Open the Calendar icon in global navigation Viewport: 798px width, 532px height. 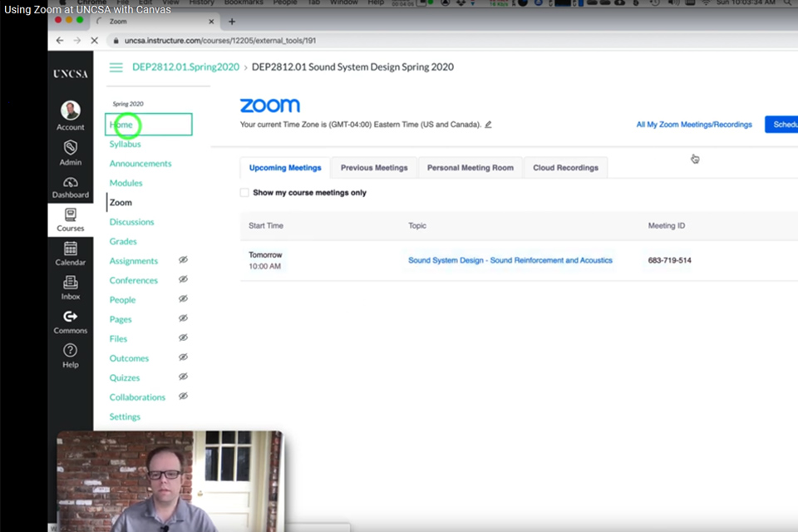click(x=71, y=249)
